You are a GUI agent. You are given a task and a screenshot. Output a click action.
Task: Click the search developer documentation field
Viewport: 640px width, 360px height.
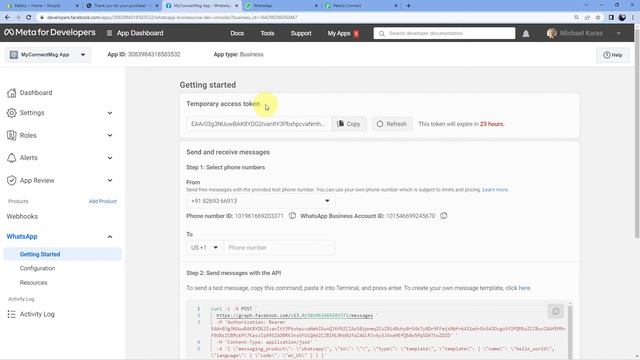click(x=444, y=33)
